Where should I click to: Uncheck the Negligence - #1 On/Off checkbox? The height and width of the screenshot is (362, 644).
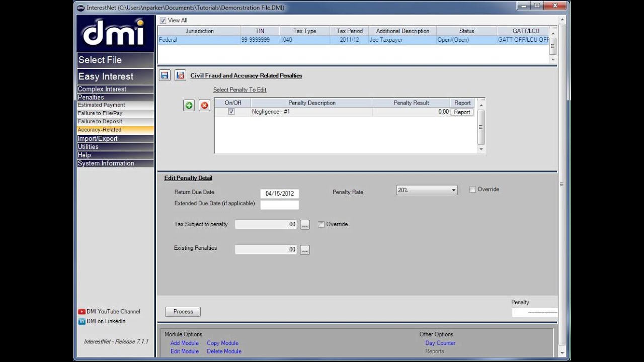pyautogui.click(x=231, y=112)
